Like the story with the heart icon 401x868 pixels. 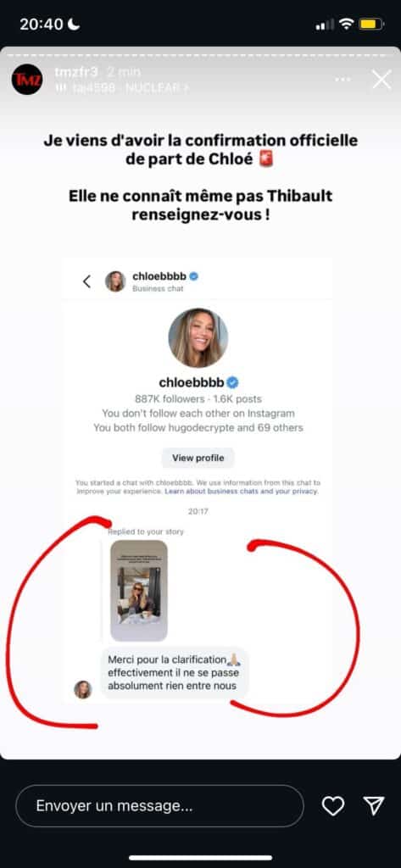click(333, 806)
